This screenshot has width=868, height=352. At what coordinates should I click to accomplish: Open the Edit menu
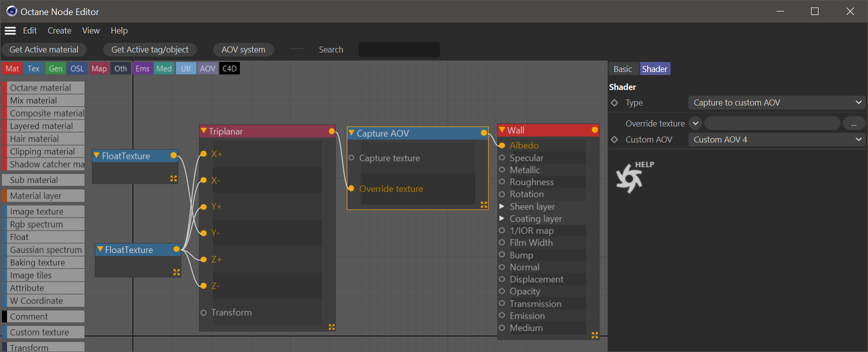(30, 30)
